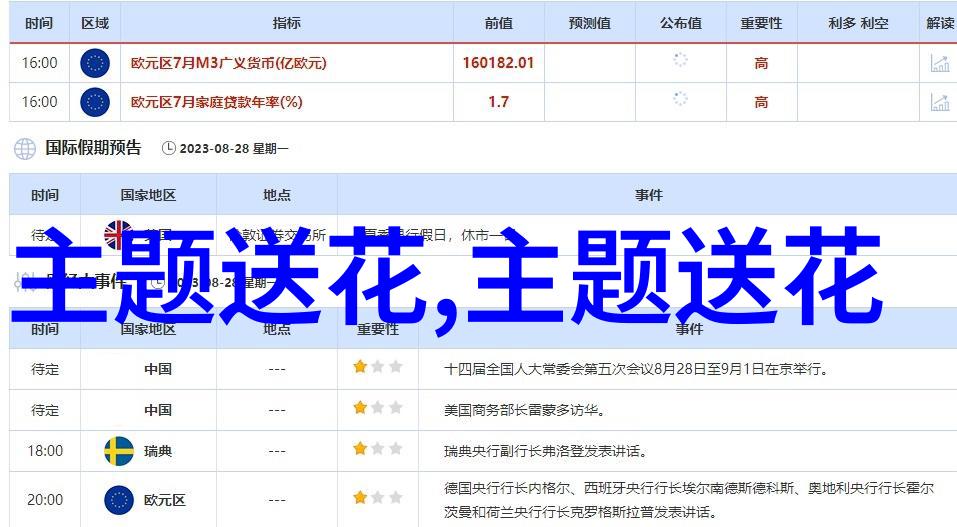Click the EU flag in the 20:00 event row
The width and height of the screenshot is (957, 527).
[x=119, y=499]
